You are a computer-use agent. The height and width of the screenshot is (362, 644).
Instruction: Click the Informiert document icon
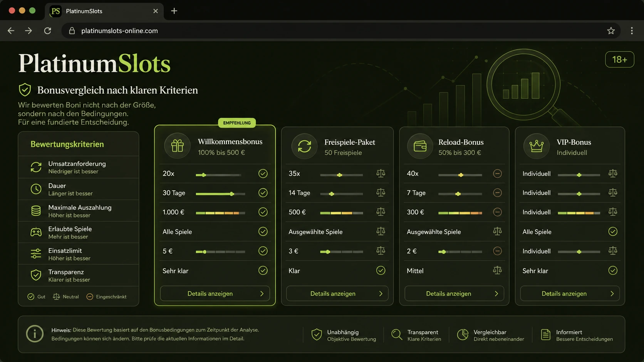point(545,335)
